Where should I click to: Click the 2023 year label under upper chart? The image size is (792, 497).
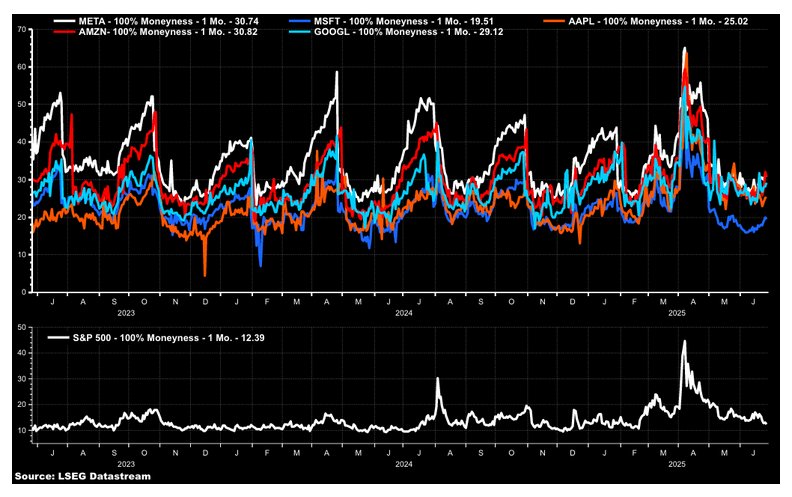point(126,313)
